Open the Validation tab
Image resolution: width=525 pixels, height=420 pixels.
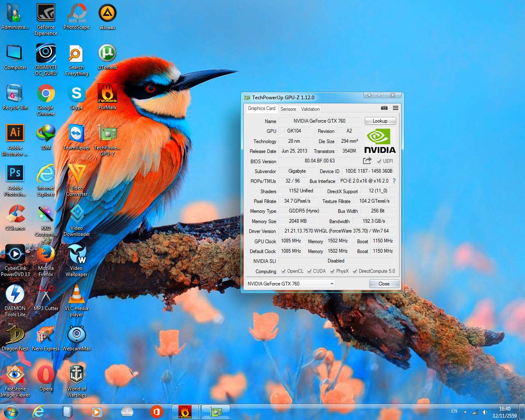tap(310, 109)
